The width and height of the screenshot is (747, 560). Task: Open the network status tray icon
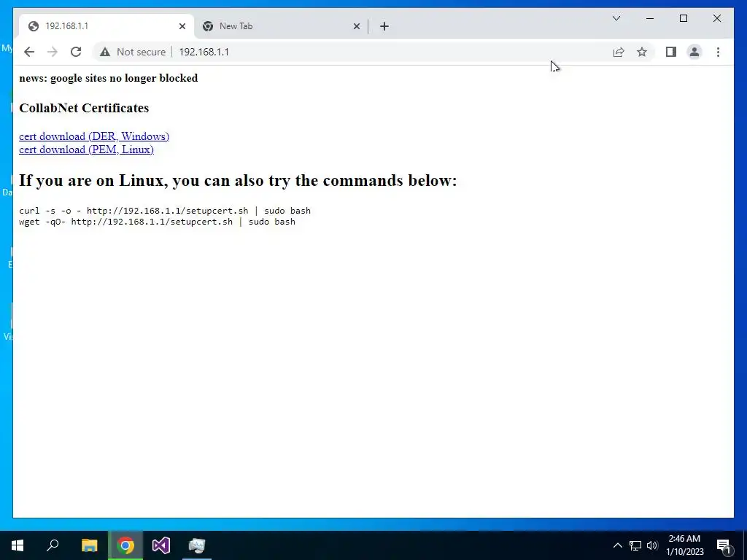[635, 545]
